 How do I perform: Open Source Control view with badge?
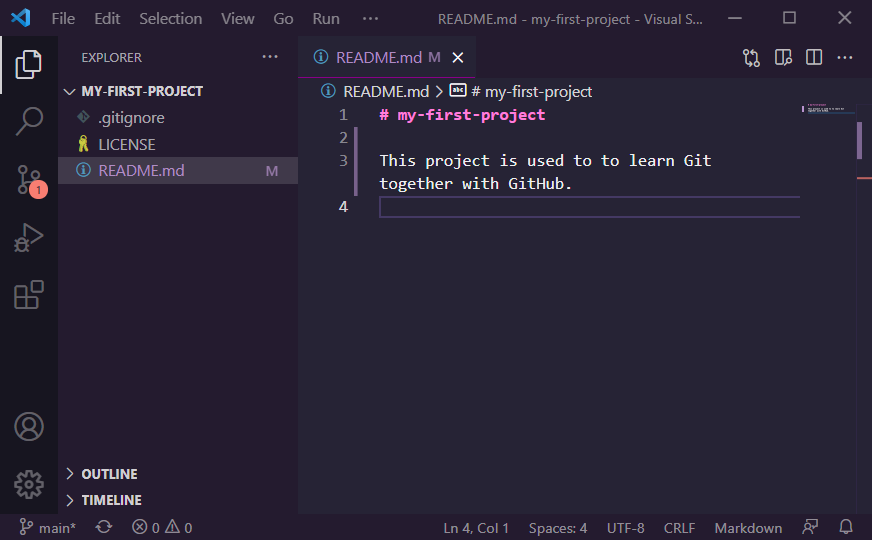pyautogui.click(x=29, y=180)
